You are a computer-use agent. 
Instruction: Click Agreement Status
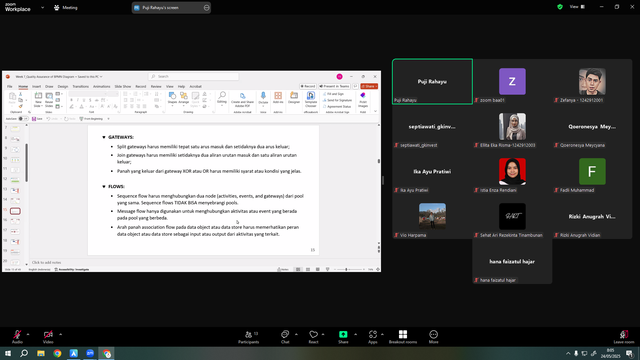click(x=337, y=107)
